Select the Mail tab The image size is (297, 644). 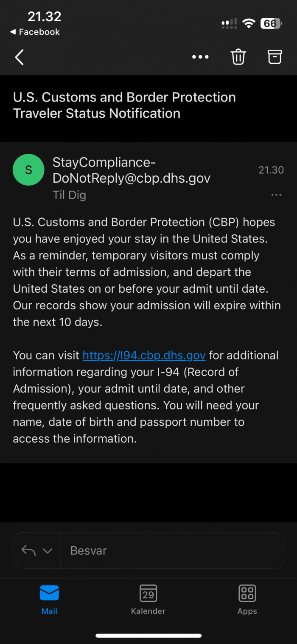pos(49,599)
